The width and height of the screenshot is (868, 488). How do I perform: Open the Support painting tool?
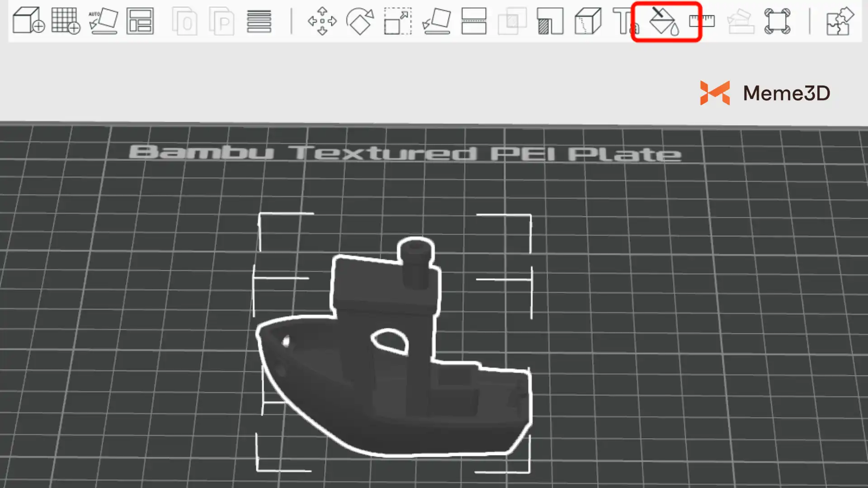550,21
